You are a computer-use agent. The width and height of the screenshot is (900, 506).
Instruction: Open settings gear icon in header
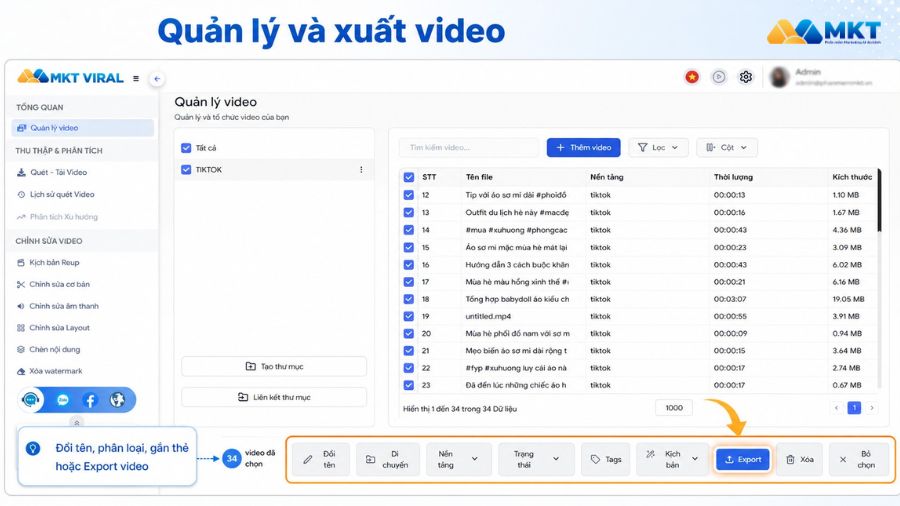(746, 76)
